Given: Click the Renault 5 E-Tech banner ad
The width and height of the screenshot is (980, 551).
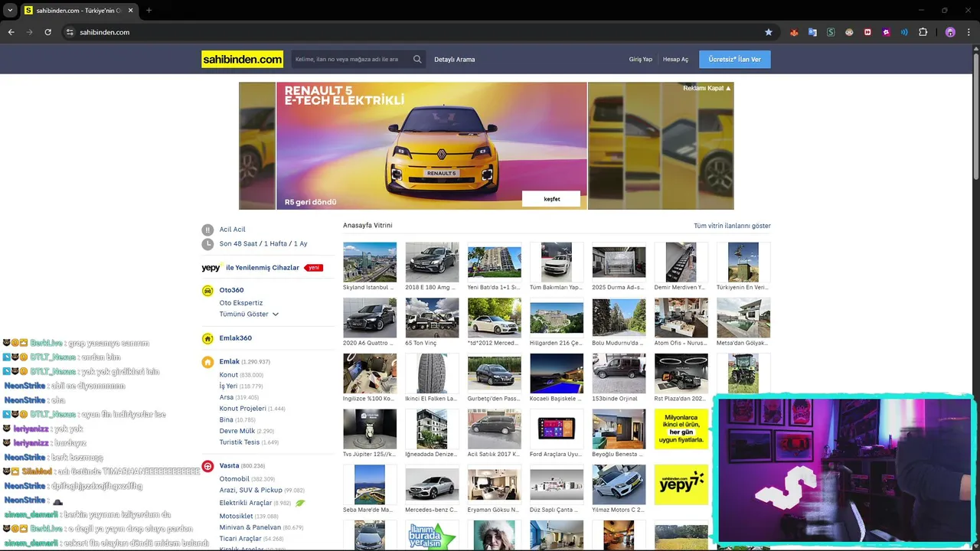Looking at the screenshot, I should pyautogui.click(x=432, y=145).
